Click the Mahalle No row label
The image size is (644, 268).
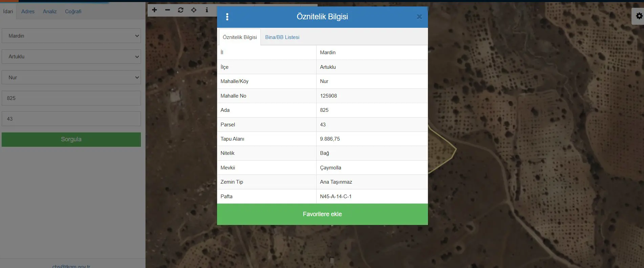tap(233, 96)
